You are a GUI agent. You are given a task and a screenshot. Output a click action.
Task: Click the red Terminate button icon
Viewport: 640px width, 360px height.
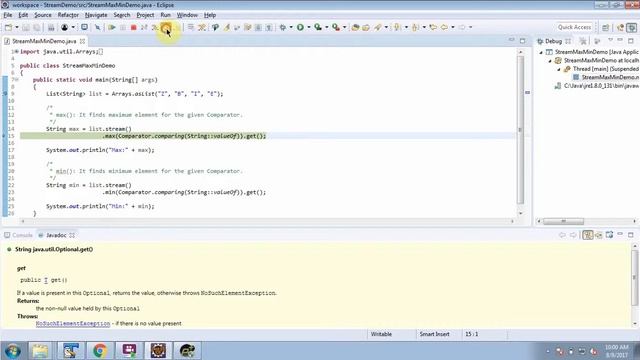133,27
